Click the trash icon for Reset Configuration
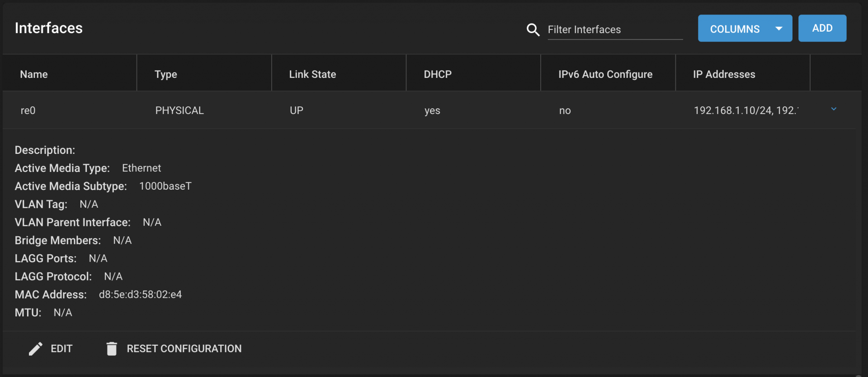The image size is (868, 377). (x=112, y=348)
